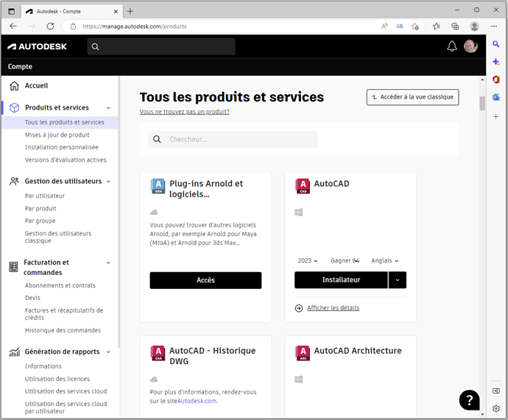Open Utilisation des licences report

point(57,379)
